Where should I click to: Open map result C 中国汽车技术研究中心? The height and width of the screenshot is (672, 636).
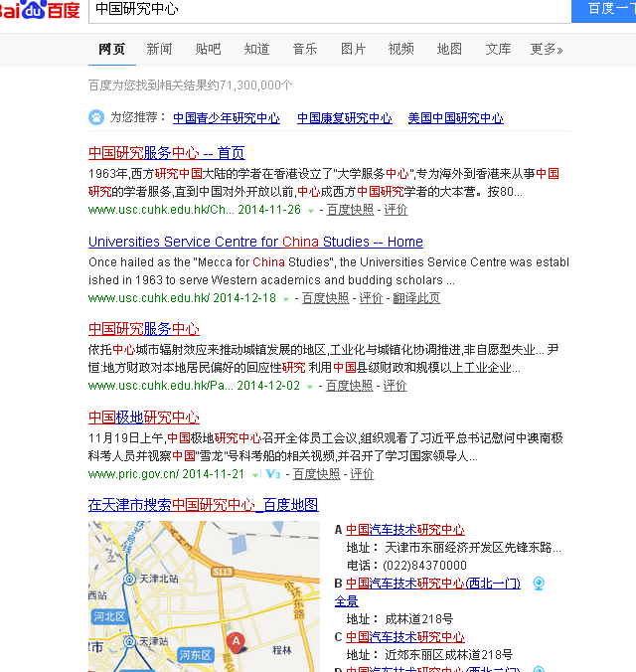coord(405,637)
